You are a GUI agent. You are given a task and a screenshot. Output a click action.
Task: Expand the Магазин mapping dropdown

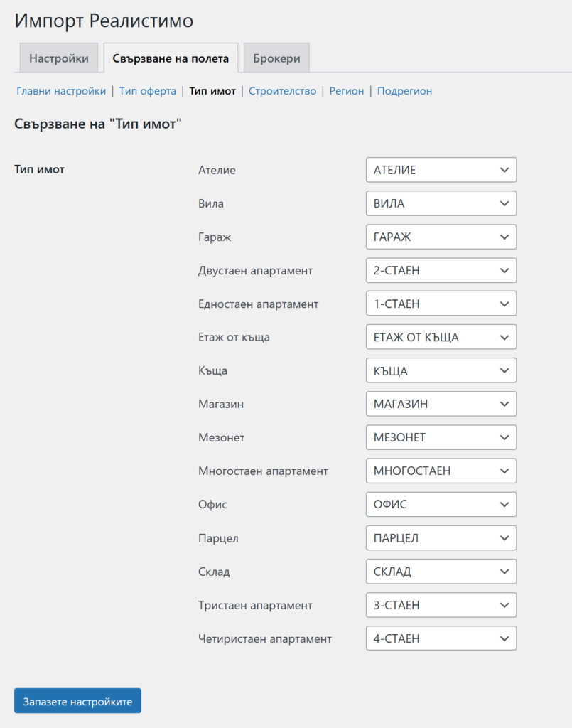pyautogui.click(x=441, y=404)
